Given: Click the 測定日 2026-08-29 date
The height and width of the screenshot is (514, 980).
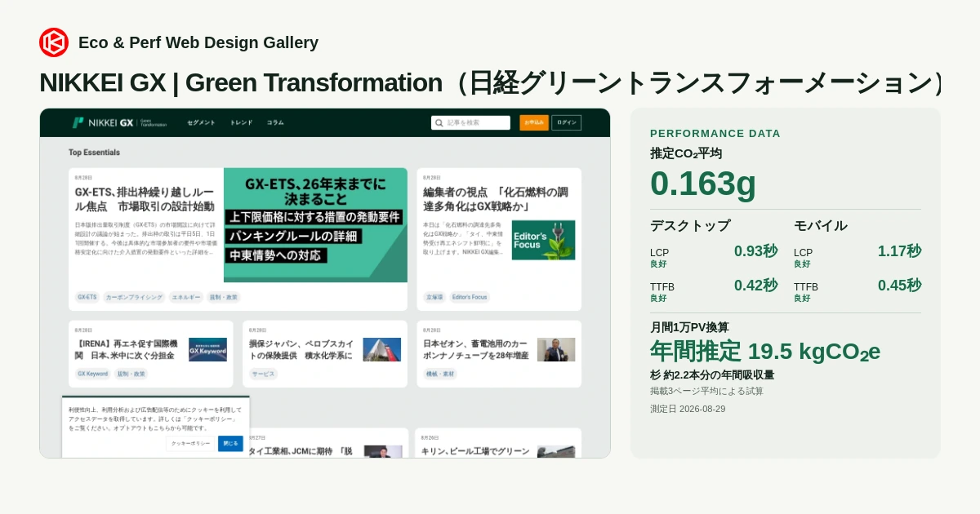Looking at the screenshot, I should [x=688, y=409].
